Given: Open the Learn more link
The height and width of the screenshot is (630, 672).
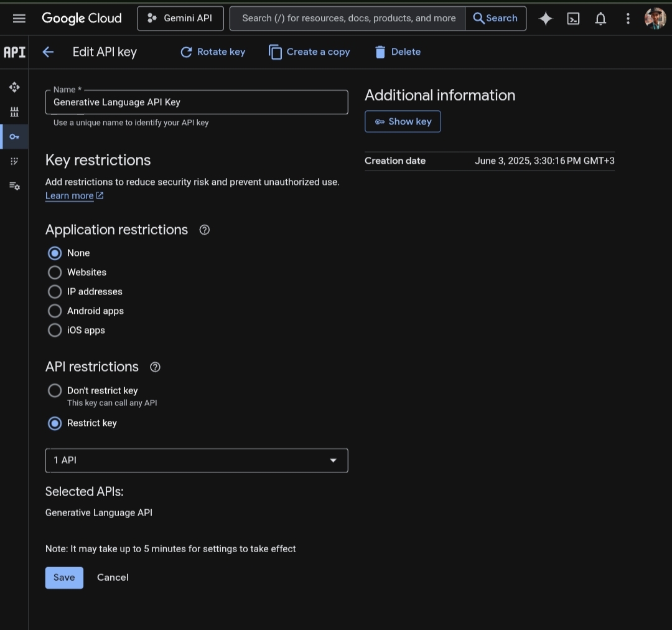Looking at the screenshot, I should [74, 195].
